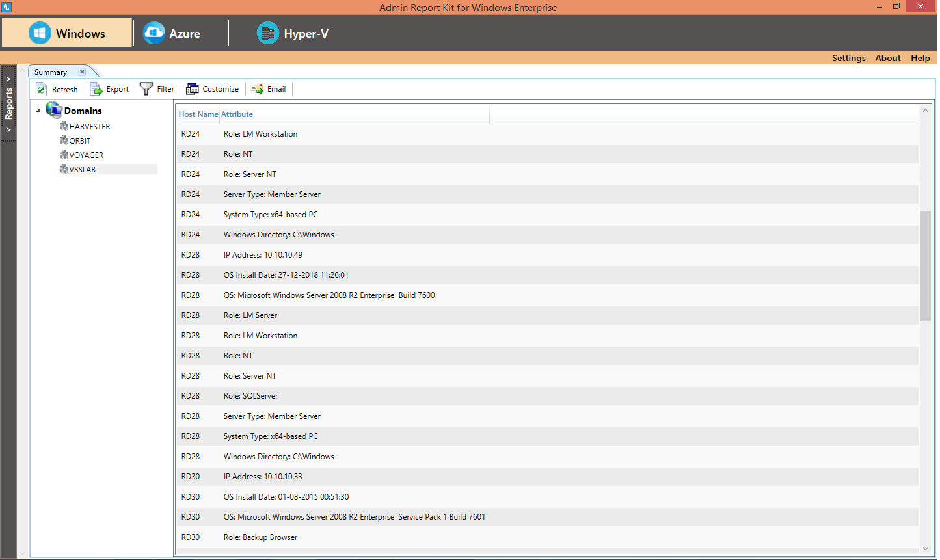Select VSSLAB domain in tree

[83, 169]
